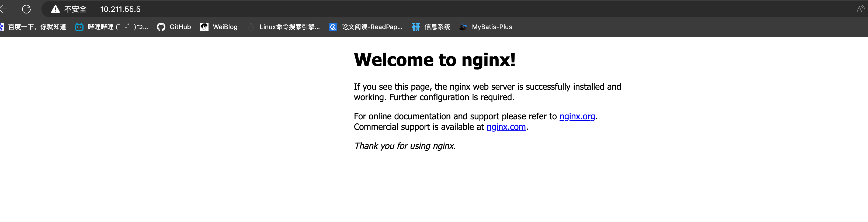Open the read aloud icon in the address bar
The width and height of the screenshot is (868, 222).
click(x=860, y=9)
